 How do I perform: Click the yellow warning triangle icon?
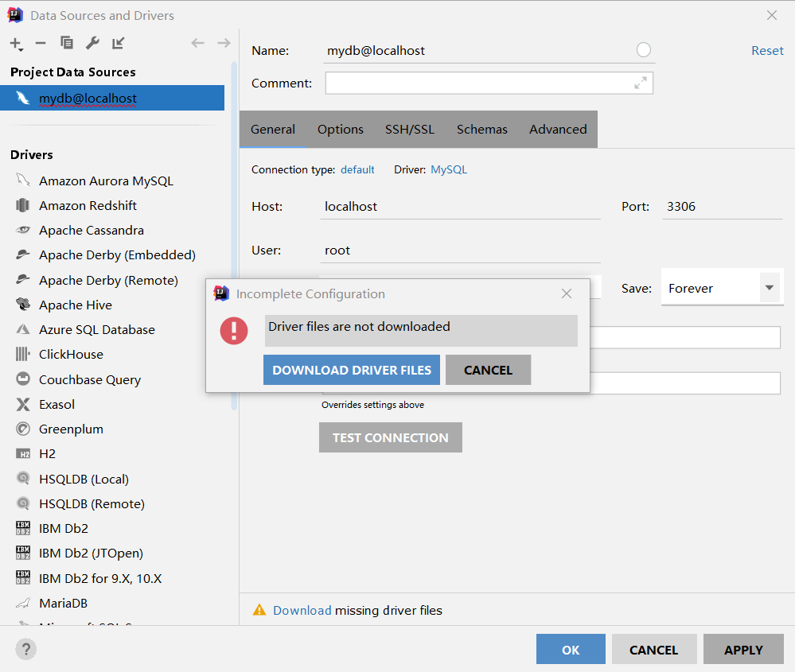coord(259,610)
